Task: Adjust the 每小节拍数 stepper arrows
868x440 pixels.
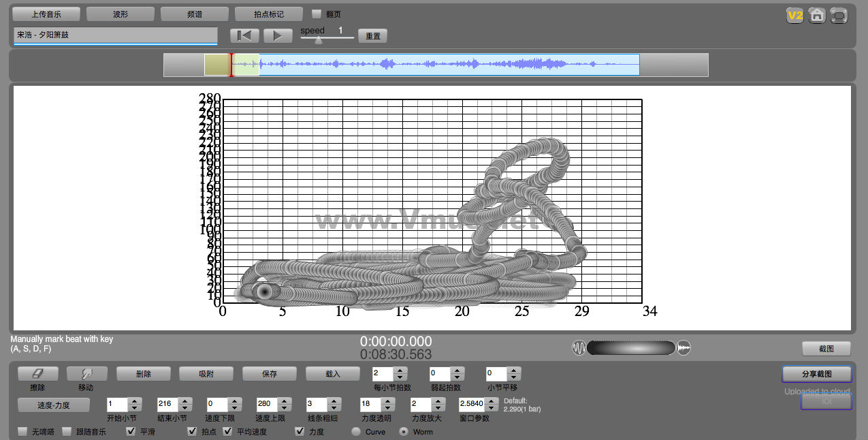Action: (400, 374)
